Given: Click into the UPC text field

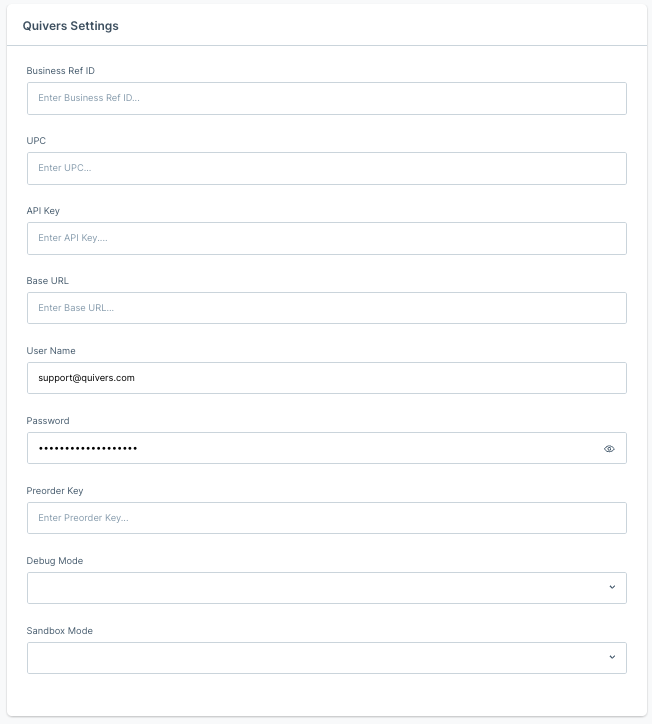Looking at the screenshot, I should (x=326, y=169).
